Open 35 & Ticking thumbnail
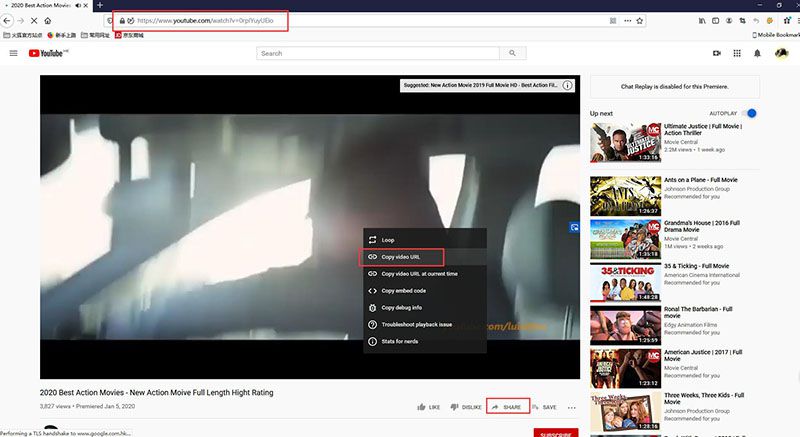The image size is (800, 437). click(x=626, y=282)
